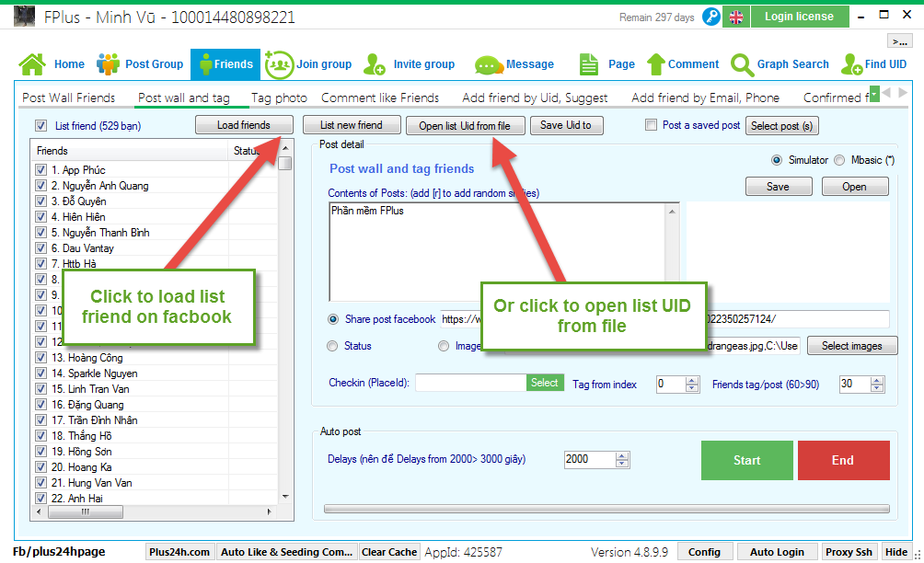Increase Friends tag/post stepper value
Image resolution: width=924 pixels, height=563 pixels.
(x=877, y=381)
